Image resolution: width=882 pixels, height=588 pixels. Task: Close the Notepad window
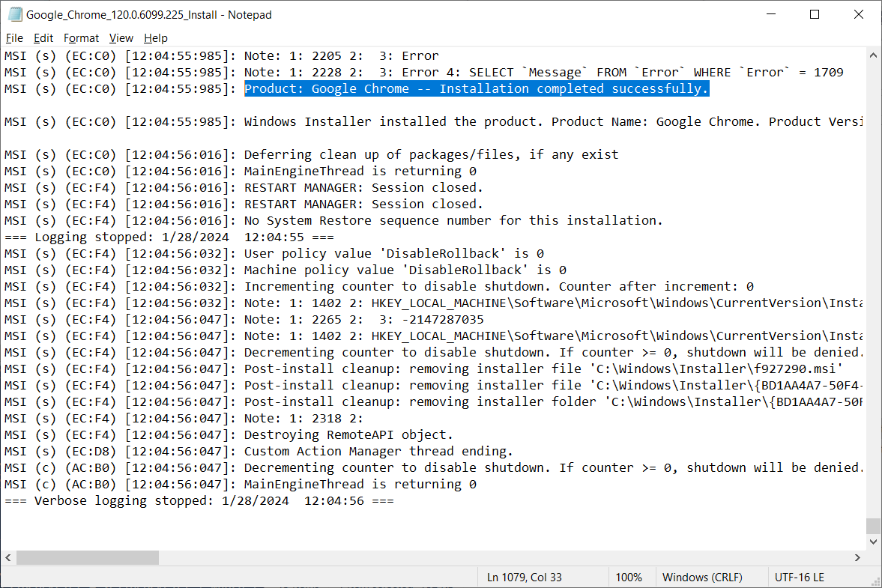click(858, 15)
